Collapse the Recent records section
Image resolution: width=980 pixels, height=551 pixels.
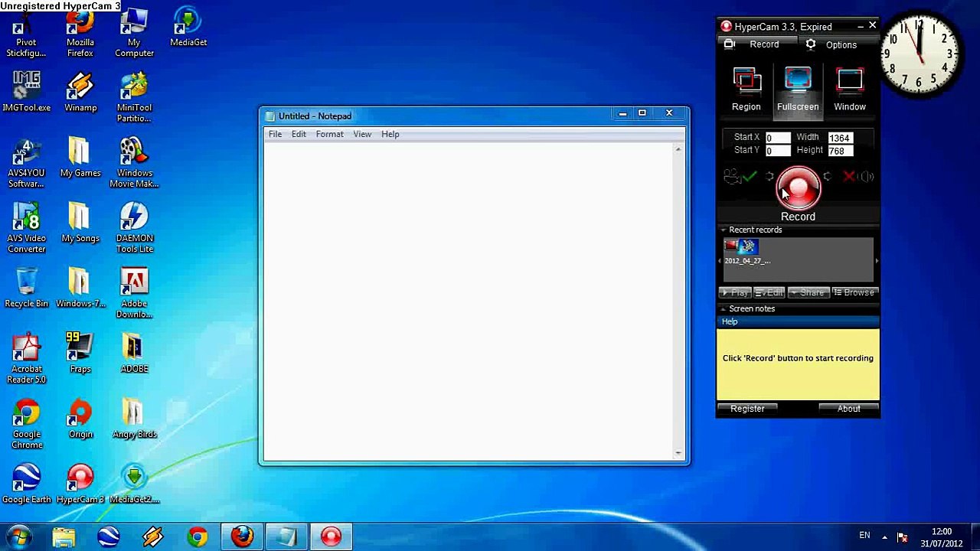(723, 230)
